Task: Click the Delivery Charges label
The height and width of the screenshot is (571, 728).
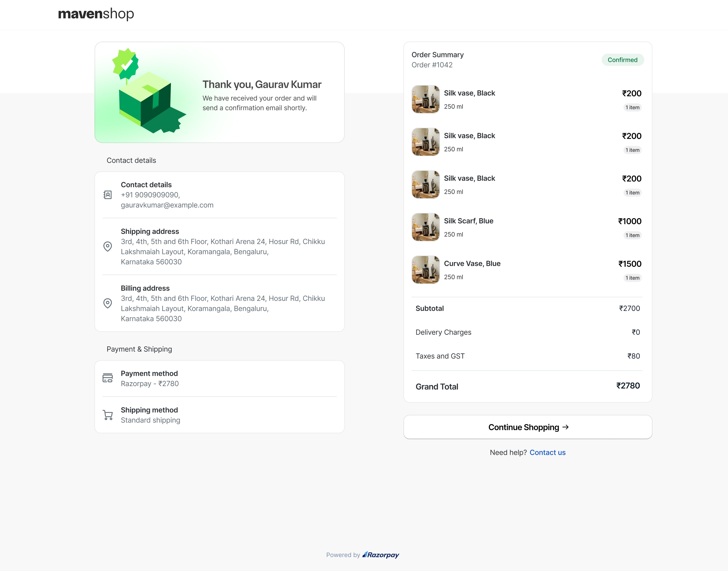Action: coord(443,332)
